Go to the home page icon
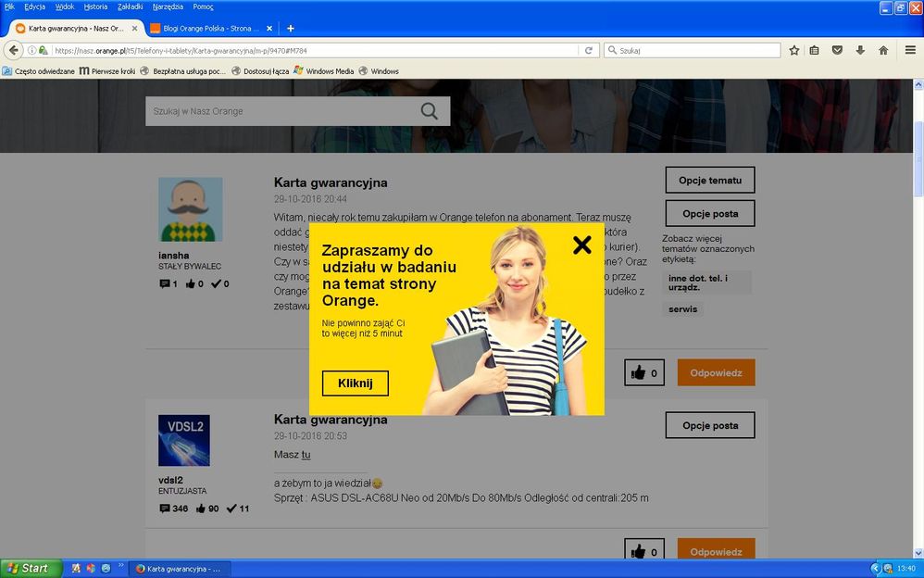Image resolution: width=924 pixels, height=578 pixels. tap(883, 51)
